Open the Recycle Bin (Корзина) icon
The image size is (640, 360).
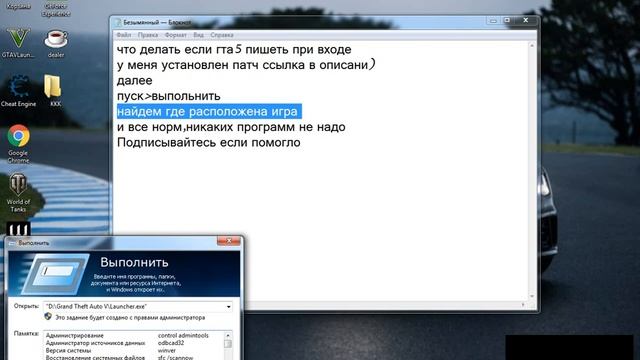pyautogui.click(x=18, y=6)
